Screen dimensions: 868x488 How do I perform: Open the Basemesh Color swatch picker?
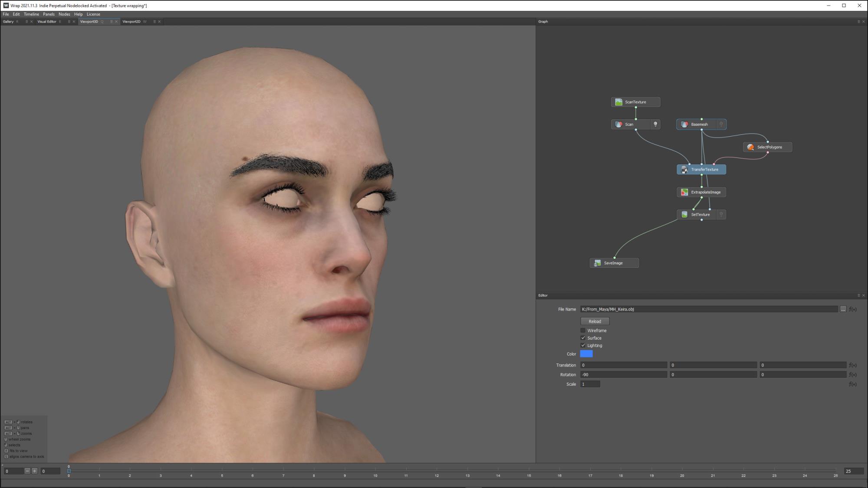pos(586,354)
